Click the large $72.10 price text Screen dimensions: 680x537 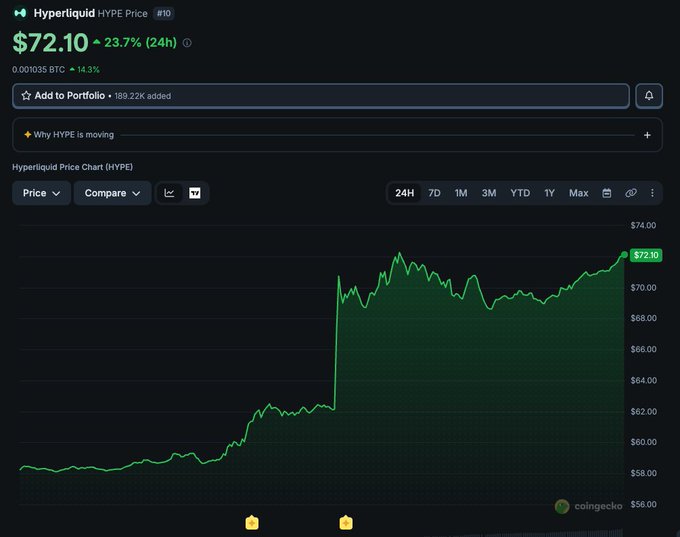pyautogui.click(x=50, y=43)
